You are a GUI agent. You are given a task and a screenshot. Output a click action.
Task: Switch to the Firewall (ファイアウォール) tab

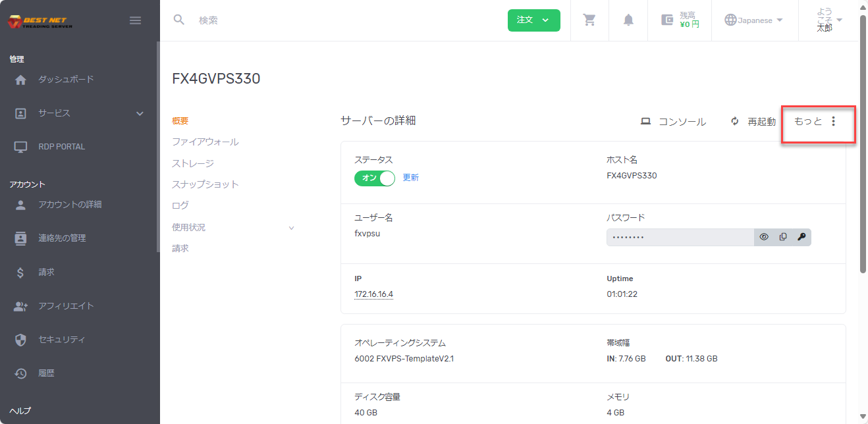[206, 142]
